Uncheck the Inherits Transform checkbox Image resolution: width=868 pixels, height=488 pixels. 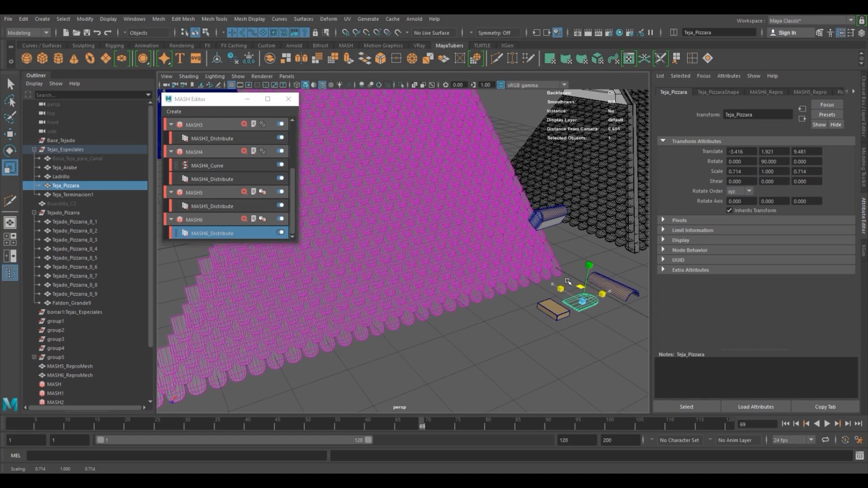729,211
